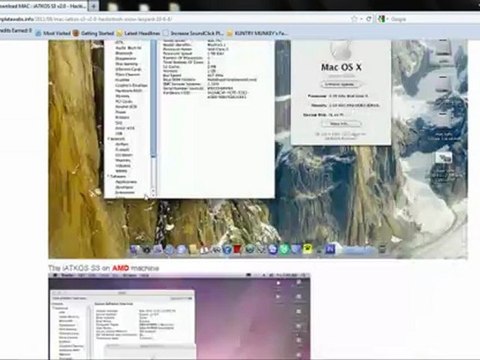Open the Most Visited bookmarks folder
This screenshot has width=480, height=360.
53,33
